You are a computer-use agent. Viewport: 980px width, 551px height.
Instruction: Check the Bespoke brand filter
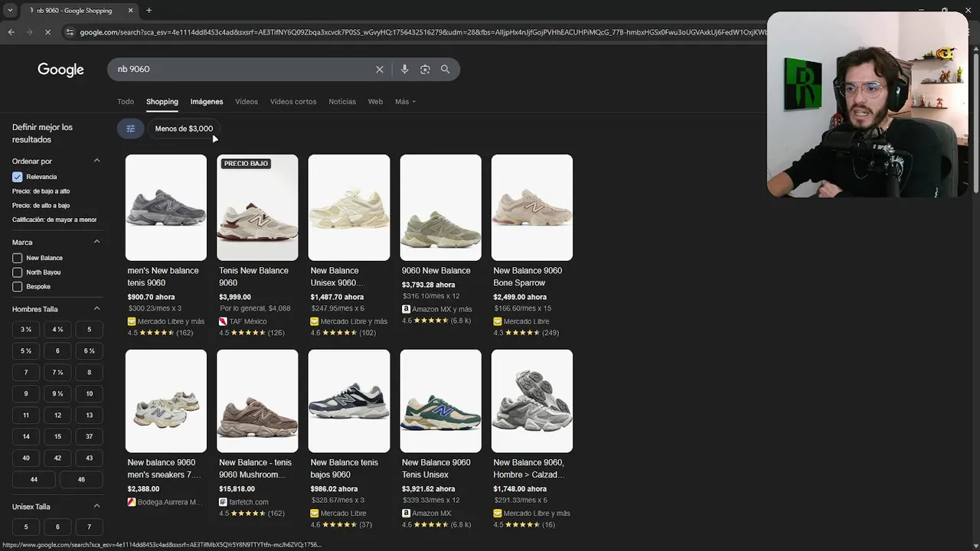[x=17, y=286]
